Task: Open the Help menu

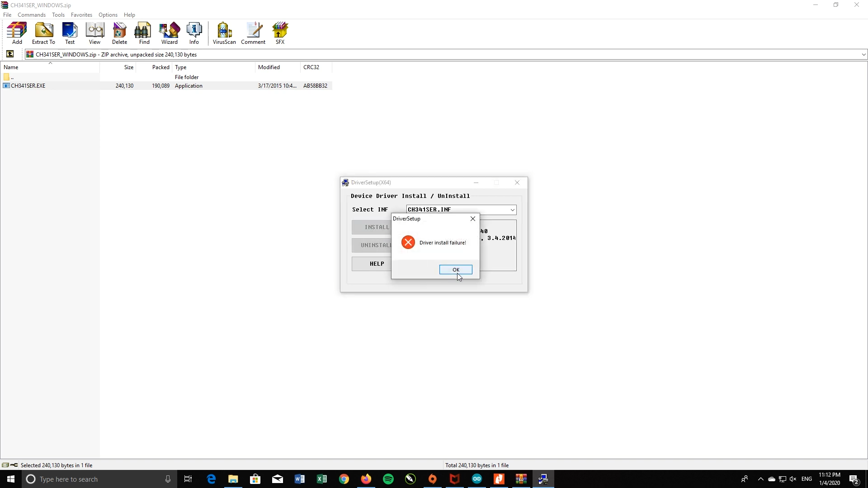Action: (x=129, y=15)
